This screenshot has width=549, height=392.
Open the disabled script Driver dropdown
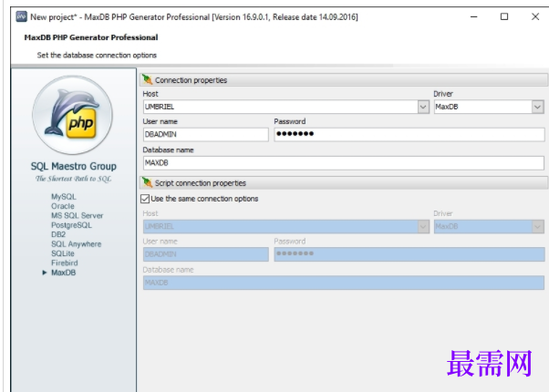pyautogui.click(x=537, y=226)
